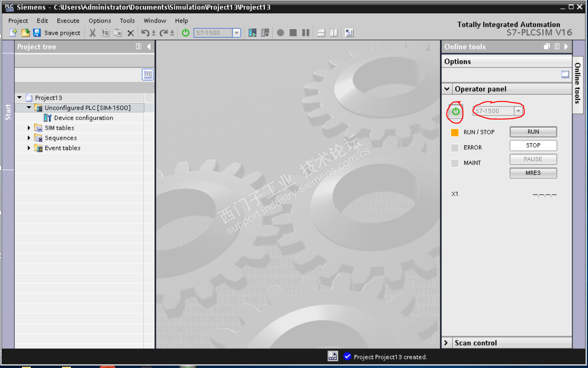Screen dimensions: 588x368
Task: Expand the Sequences folder
Action: click(x=29, y=138)
